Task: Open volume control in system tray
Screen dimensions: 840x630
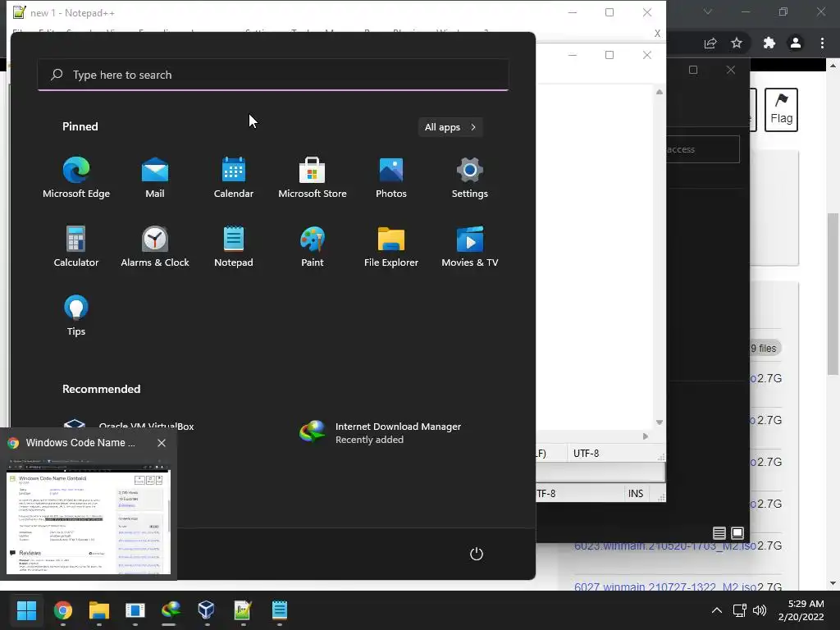Action: coord(759,610)
